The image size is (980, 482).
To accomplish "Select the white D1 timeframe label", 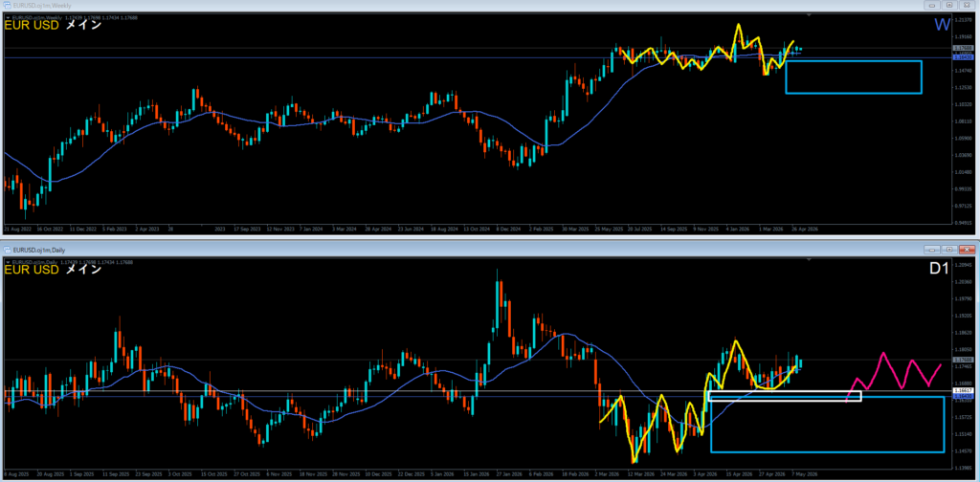I will (x=940, y=269).
